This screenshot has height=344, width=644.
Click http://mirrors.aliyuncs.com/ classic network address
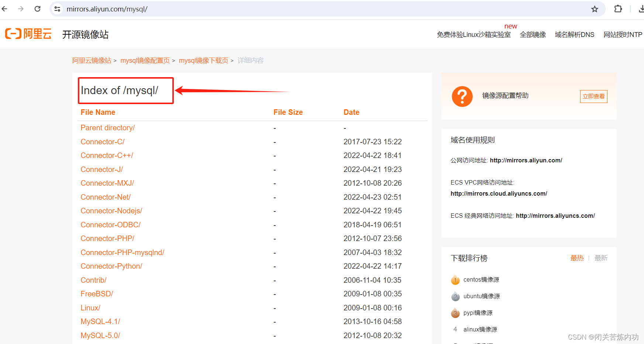tap(555, 216)
